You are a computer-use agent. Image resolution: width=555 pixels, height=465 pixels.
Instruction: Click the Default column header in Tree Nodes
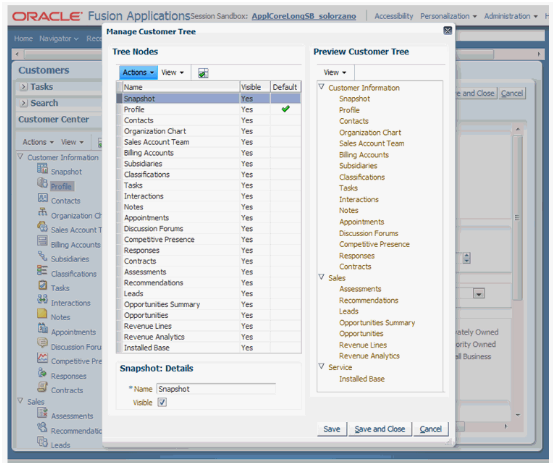click(x=285, y=87)
